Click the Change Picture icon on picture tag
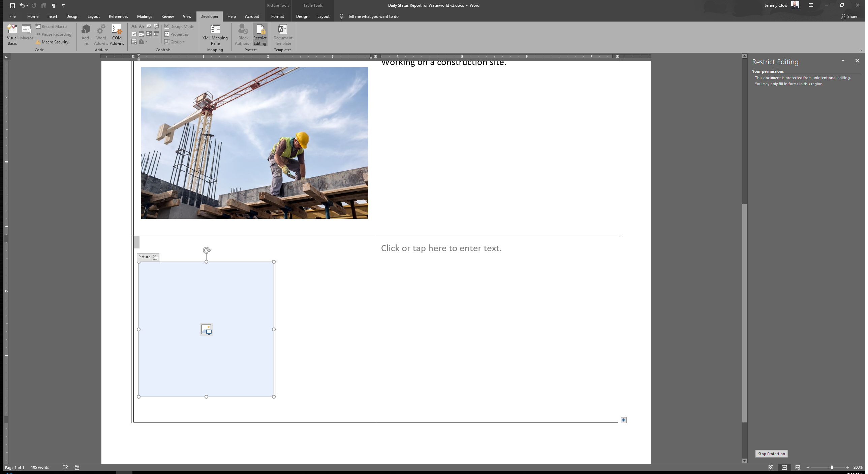 click(155, 258)
